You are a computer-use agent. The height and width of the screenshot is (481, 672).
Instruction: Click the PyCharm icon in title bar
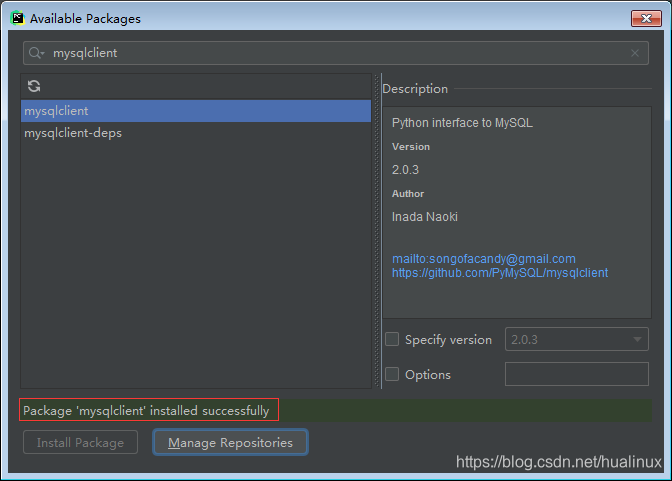coord(18,18)
